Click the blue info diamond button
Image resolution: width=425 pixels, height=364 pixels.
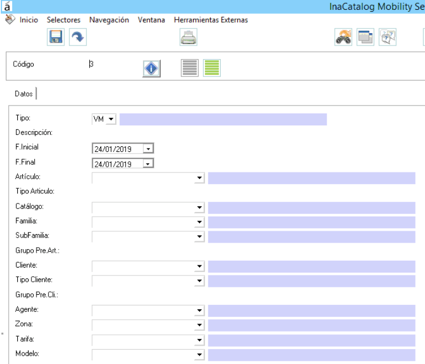coord(152,69)
